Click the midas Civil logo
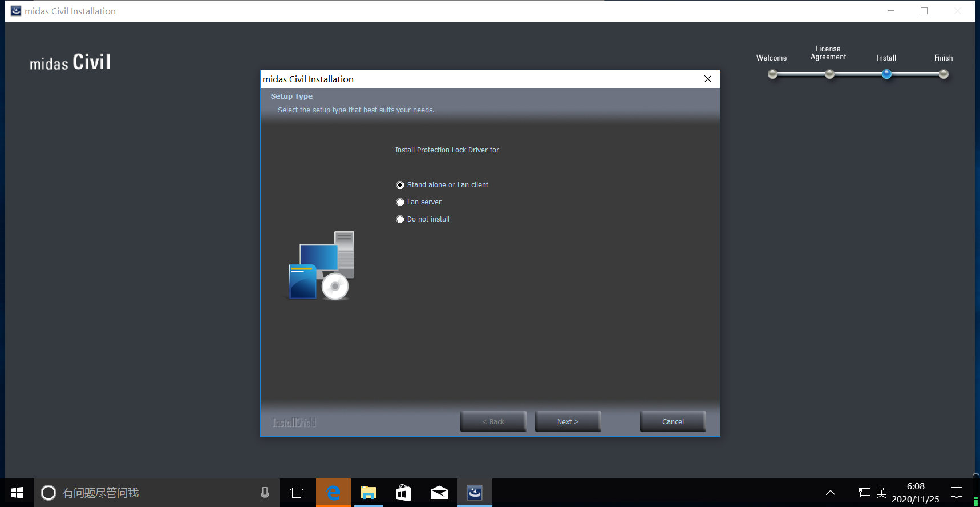Viewport: 980px width, 507px height. pos(70,62)
